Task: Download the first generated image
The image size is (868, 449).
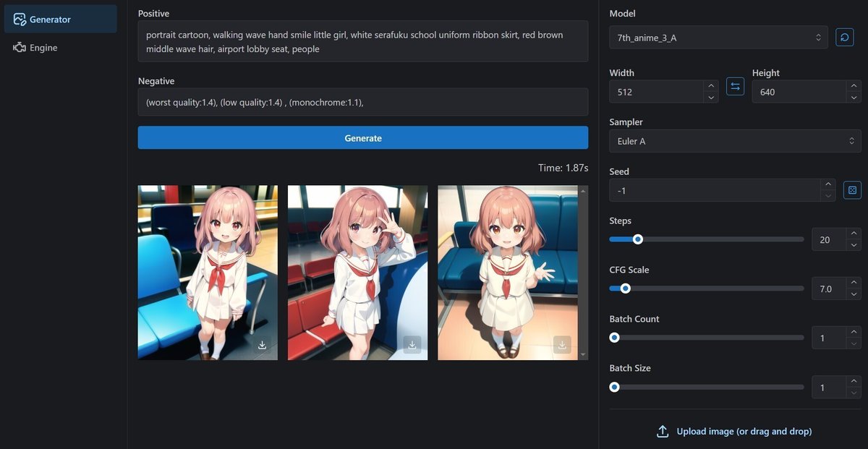Action: (x=262, y=345)
